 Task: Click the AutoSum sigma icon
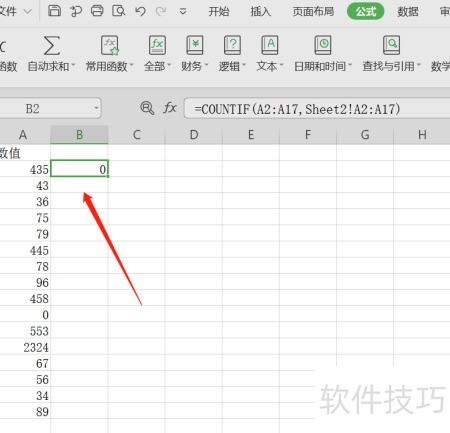[52, 46]
